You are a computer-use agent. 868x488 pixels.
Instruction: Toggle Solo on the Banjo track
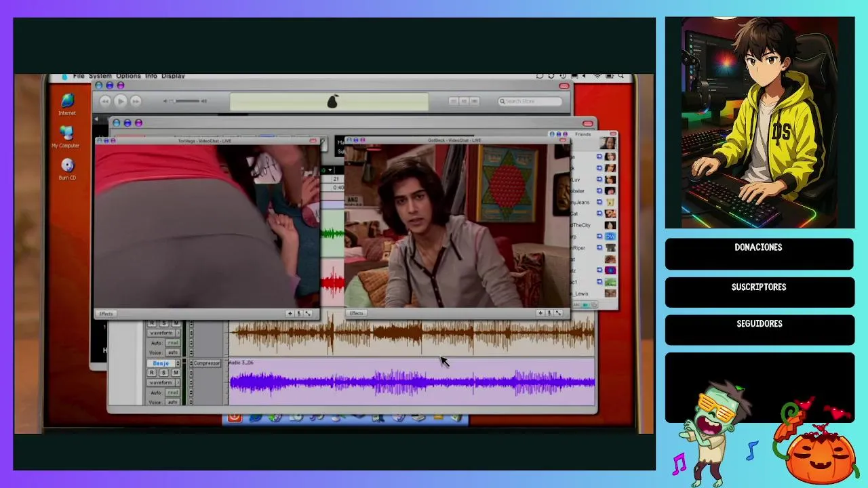(x=164, y=373)
